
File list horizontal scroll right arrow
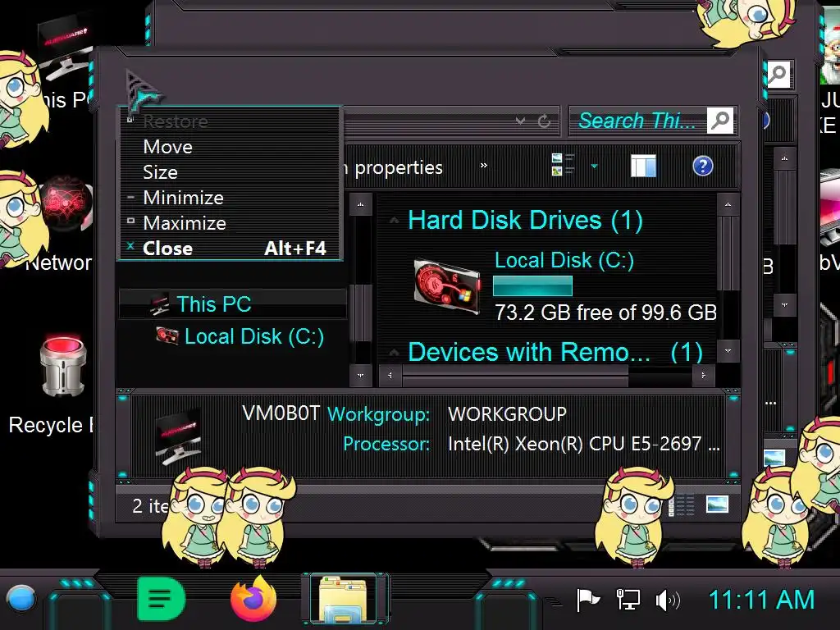702,375
